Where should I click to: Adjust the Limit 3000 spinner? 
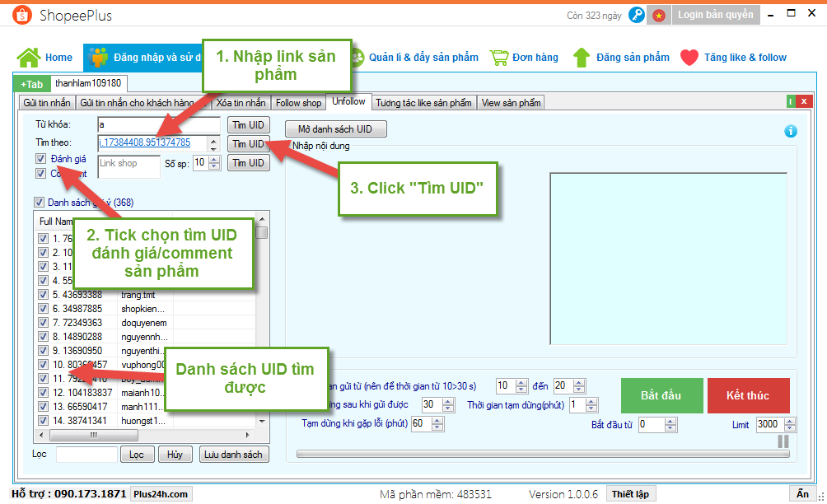[791, 425]
